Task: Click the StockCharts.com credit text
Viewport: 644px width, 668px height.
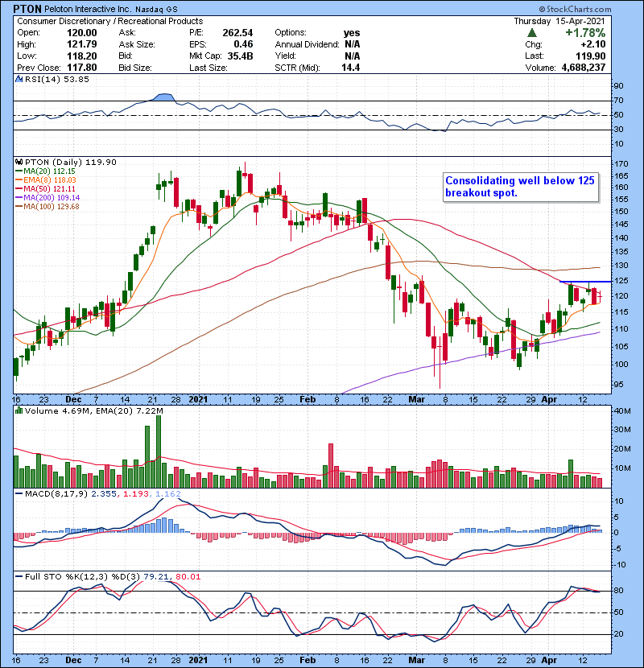Action: (575, 9)
